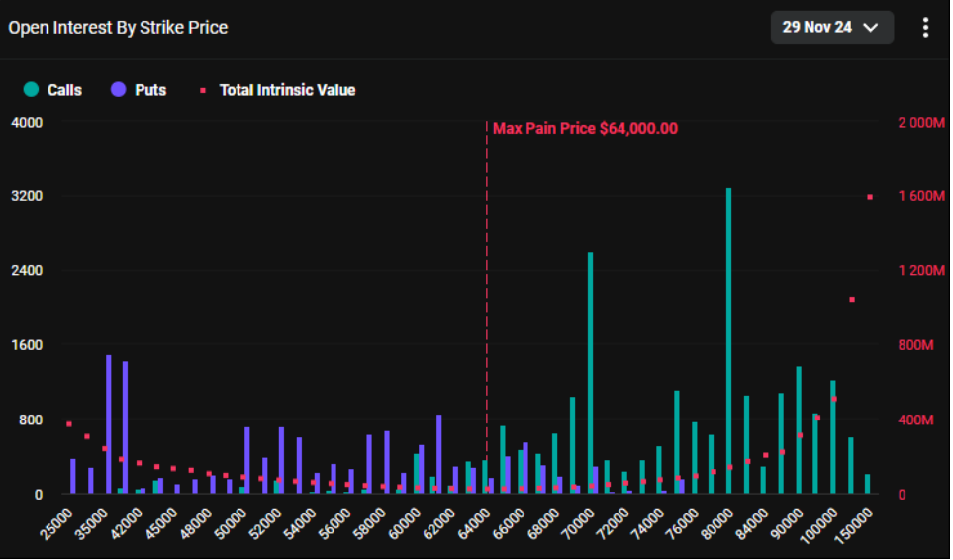Image resolution: width=953 pixels, height=560 pixels.
Task: Click the chevron beside 29 Nov 24
Action: coord(871,28)
